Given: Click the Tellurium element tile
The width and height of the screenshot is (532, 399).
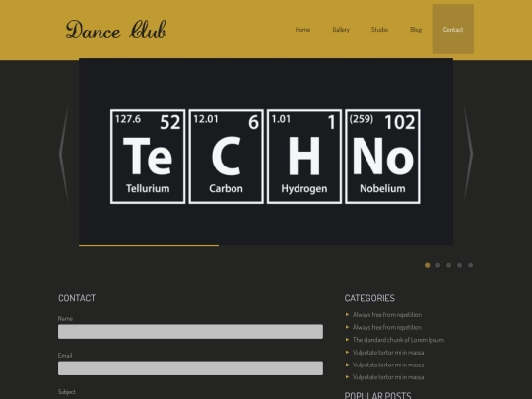Looking at the screenshot, I should click(148, 157).
